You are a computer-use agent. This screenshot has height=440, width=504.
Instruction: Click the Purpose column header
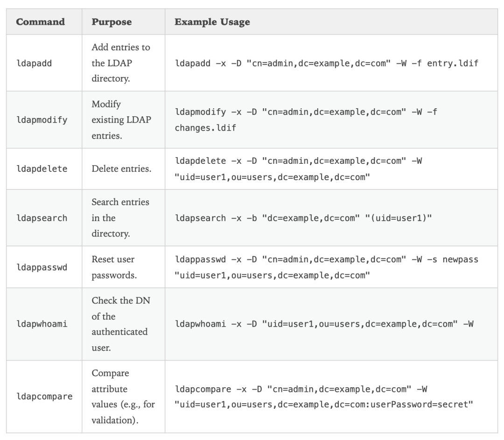point(112,22)
